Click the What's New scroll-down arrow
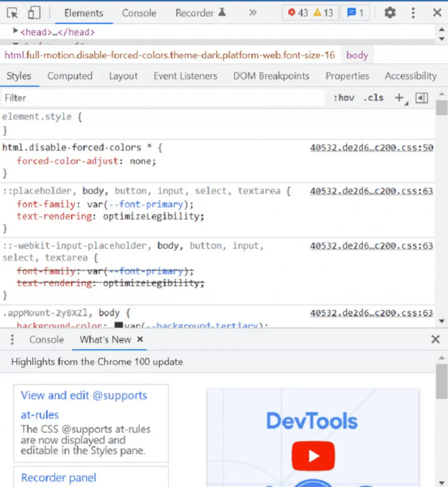Image resolution: width=448 pixels, height=487 pixels. (442, 482)
